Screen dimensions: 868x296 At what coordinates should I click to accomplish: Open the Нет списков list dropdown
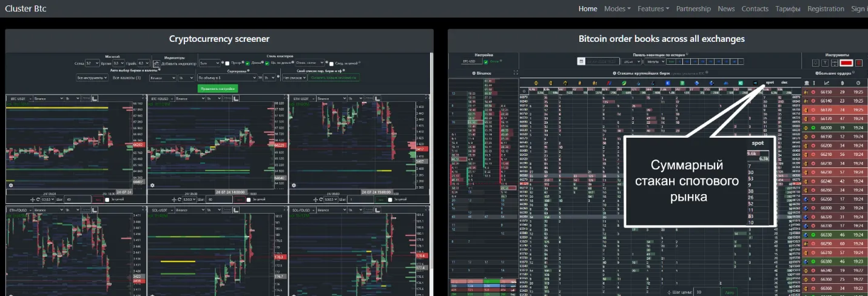(295, 78)
